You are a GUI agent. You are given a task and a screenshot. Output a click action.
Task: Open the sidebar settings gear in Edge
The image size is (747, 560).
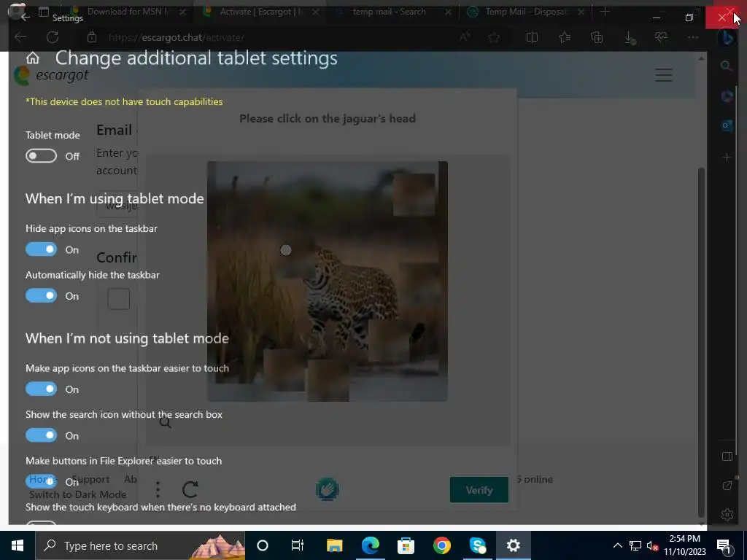tap(727, 515)
